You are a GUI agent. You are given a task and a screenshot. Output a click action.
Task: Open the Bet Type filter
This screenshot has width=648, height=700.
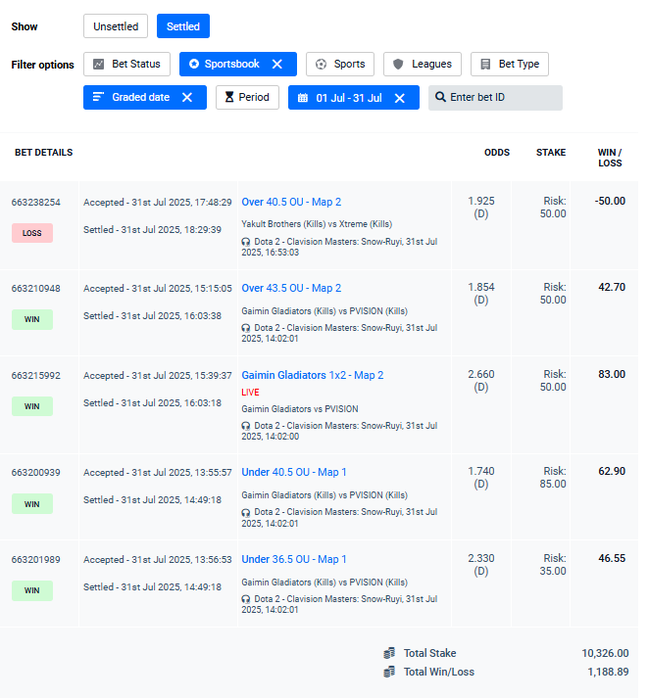[x=509, y=64]
